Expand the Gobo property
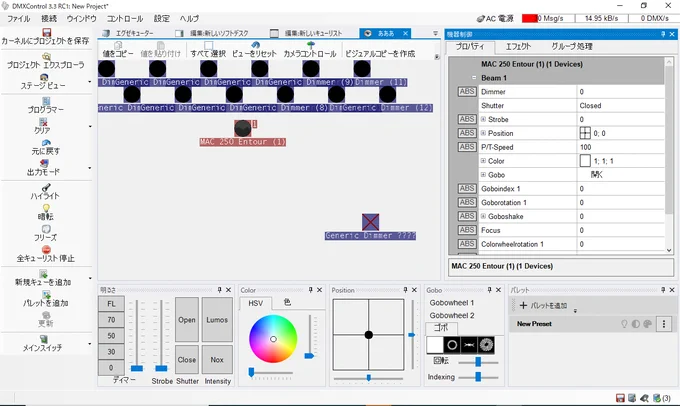 coord(483,175)
